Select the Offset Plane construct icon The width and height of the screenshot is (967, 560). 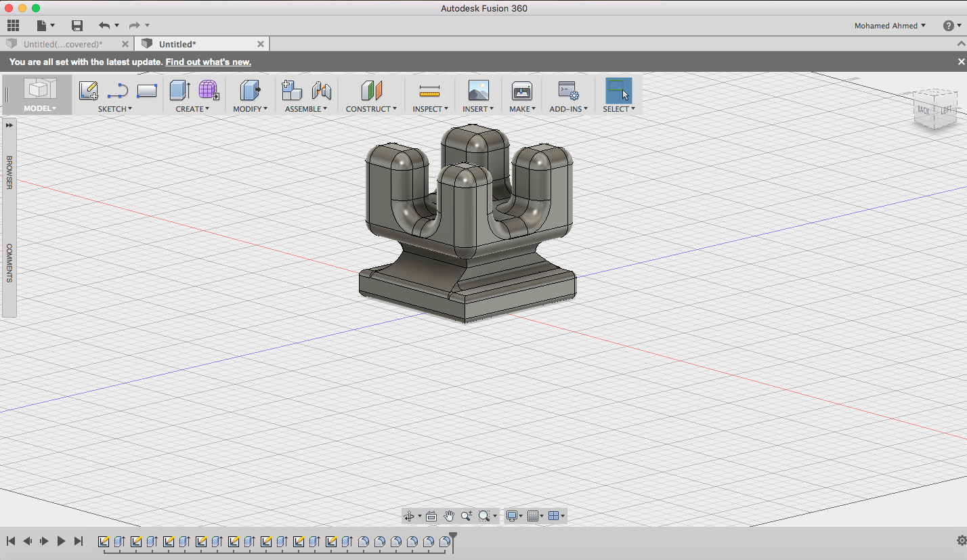coord(372,91)
